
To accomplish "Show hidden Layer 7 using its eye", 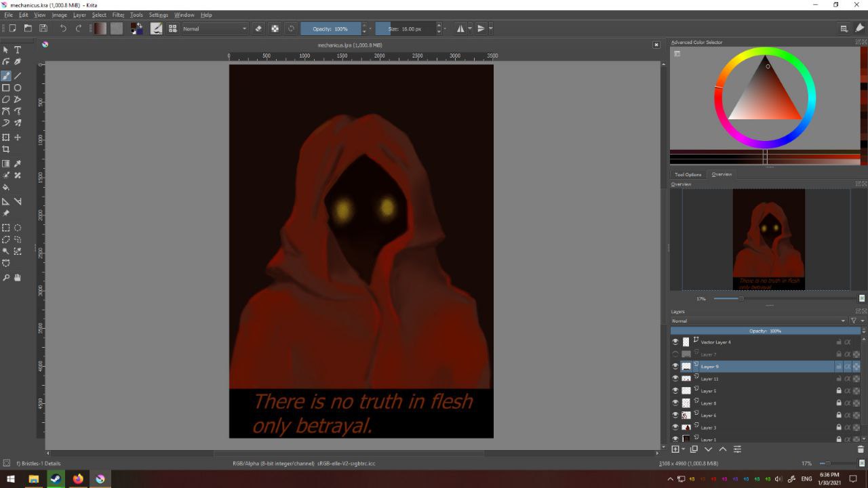I will pyautogui.click(x=675, y=354).
